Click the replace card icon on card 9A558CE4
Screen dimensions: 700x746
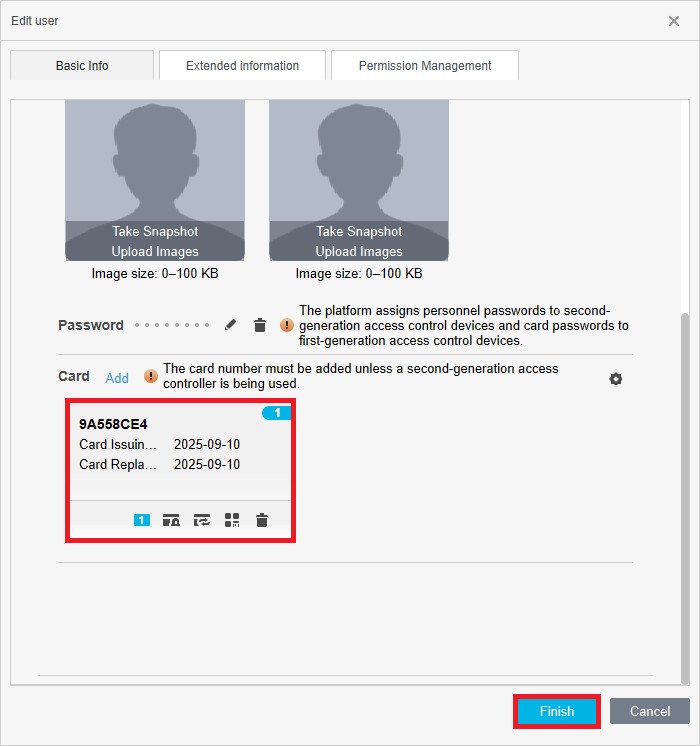[x=202, y=520]
